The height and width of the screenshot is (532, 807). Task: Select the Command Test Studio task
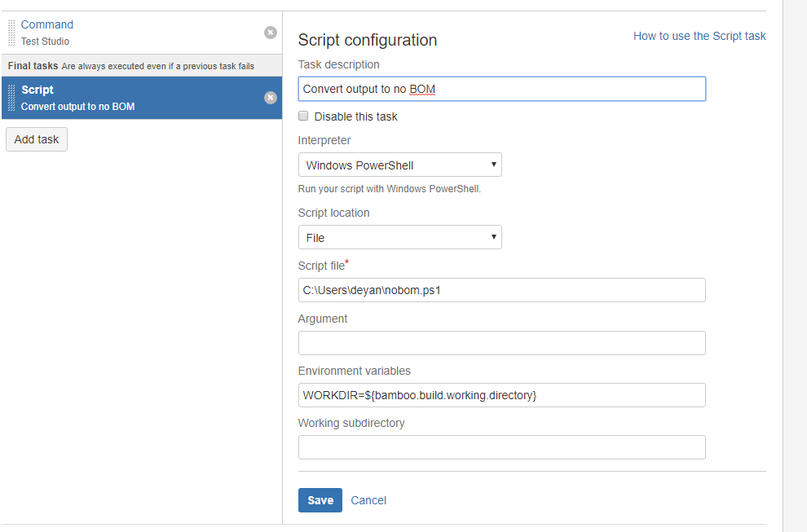pyautogui.click(x=142, y=33)
